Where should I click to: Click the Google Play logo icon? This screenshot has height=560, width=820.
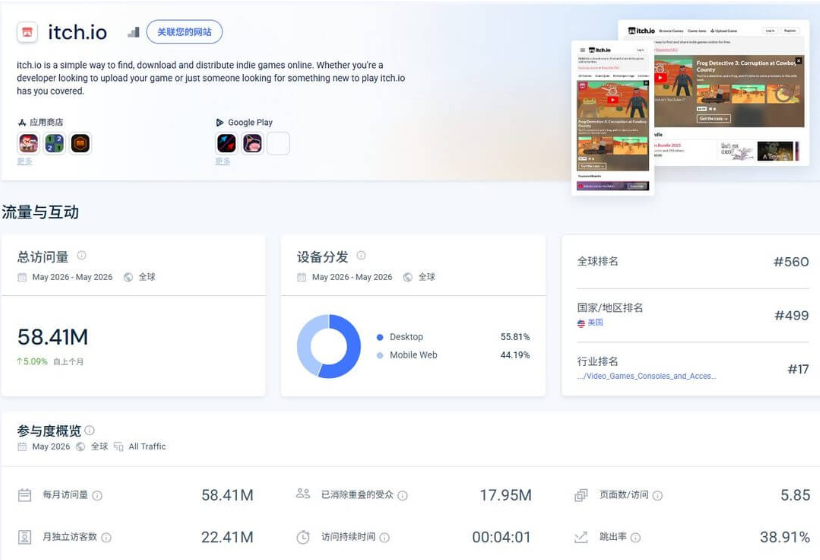(x=220, y=122)
